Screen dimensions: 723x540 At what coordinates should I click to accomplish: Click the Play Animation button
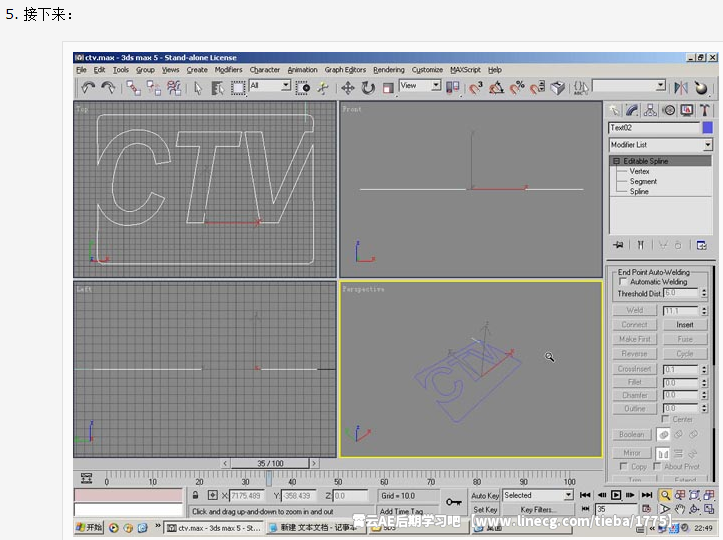tap(616, 495)
